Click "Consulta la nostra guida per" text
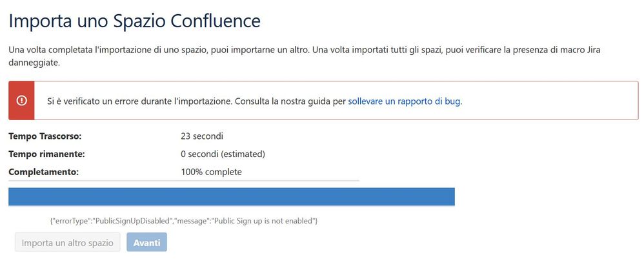644x272 pixels. pos(290,101)
